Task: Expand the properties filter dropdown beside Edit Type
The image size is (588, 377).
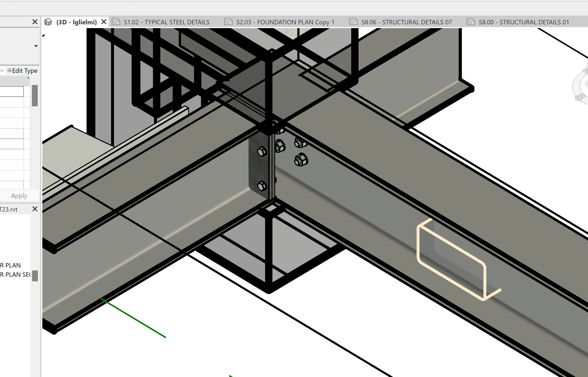Action: (2, 71)
